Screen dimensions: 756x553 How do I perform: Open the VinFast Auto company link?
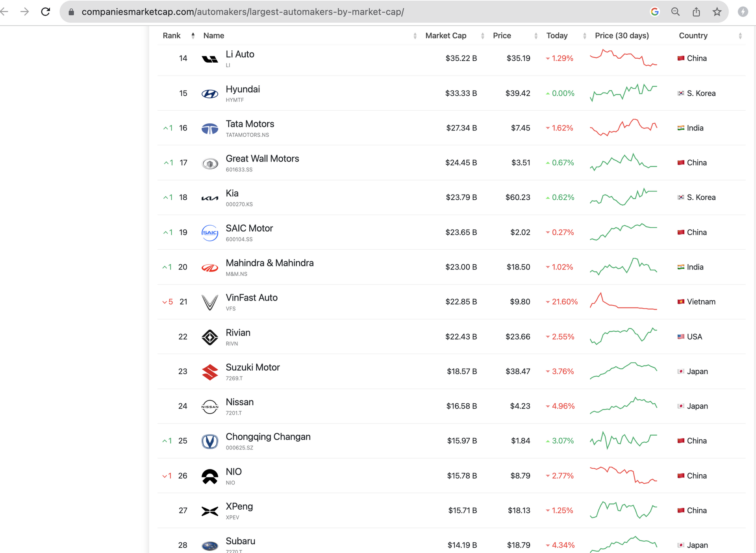252,297
